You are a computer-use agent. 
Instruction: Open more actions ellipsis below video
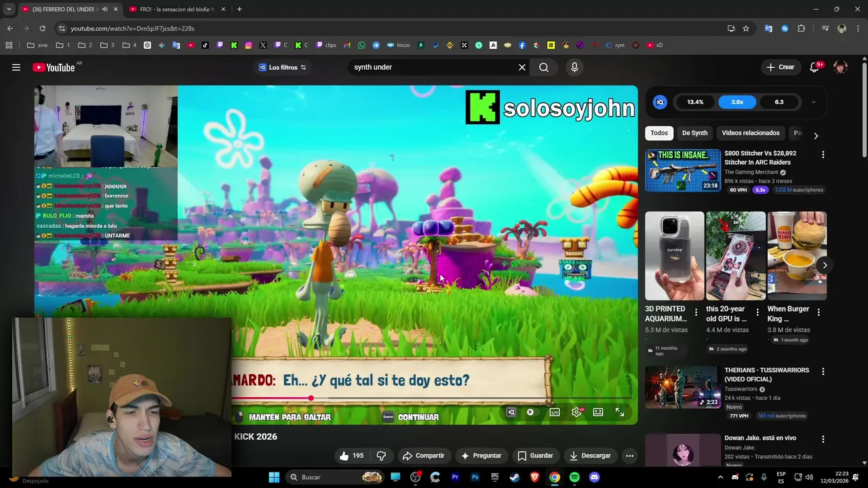(x=629, y=455)
